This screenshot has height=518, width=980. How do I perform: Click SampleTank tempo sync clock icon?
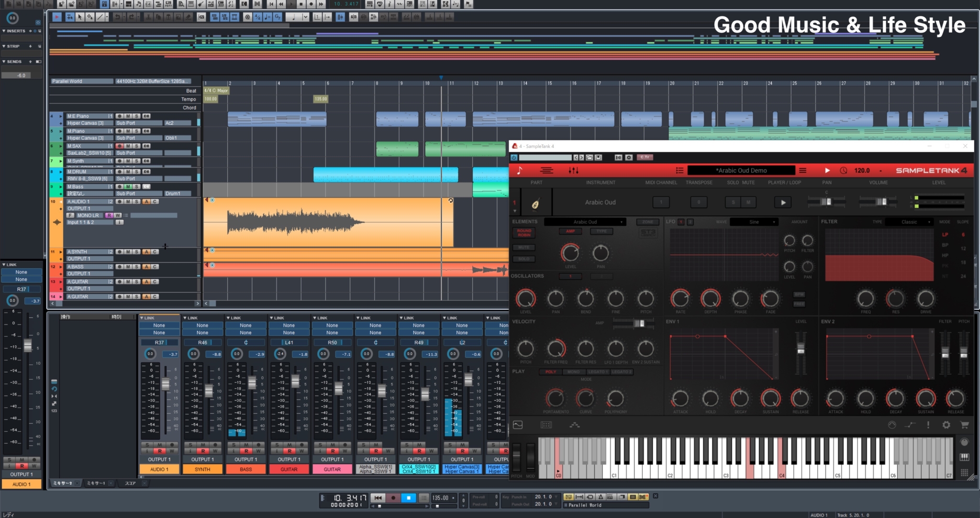tap(843, 170)
